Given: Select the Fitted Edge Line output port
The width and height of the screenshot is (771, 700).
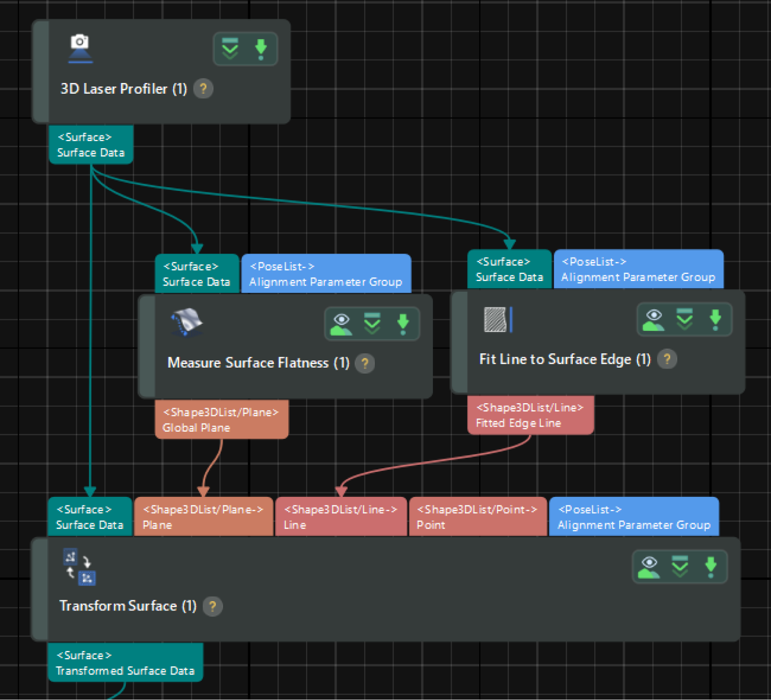Looking at the screenshot, I should click(x=530, y=415).
